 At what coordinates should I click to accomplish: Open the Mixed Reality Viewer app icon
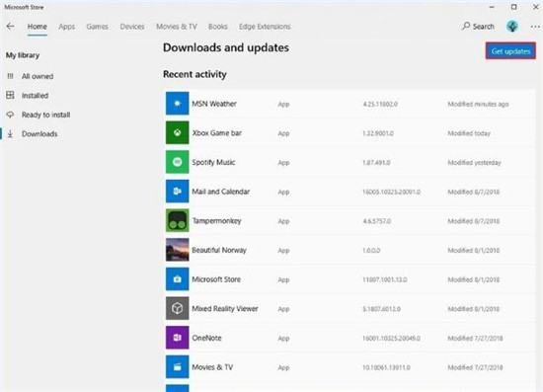coord(178,308)
